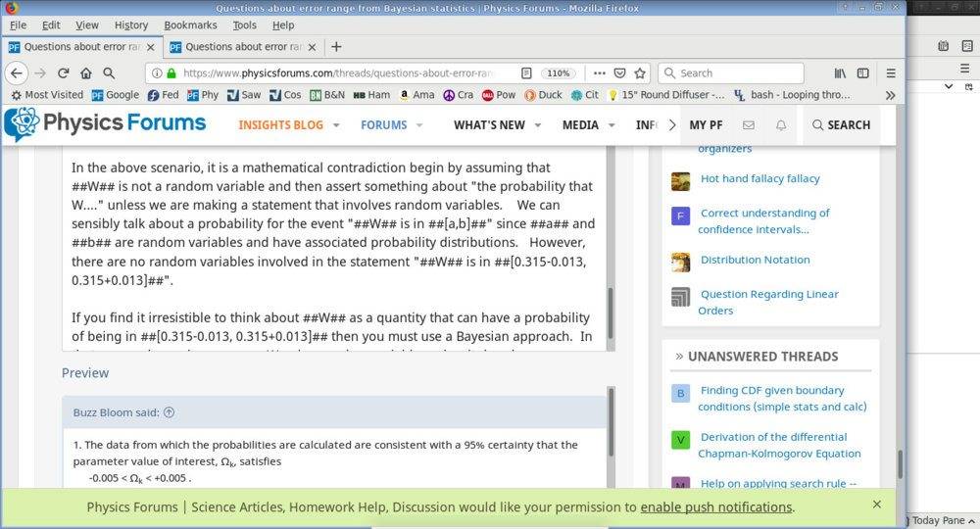The height and width of the screenshot is (529, 980).
Task: Dismiss the push notification banner
Action: point(877,504)
